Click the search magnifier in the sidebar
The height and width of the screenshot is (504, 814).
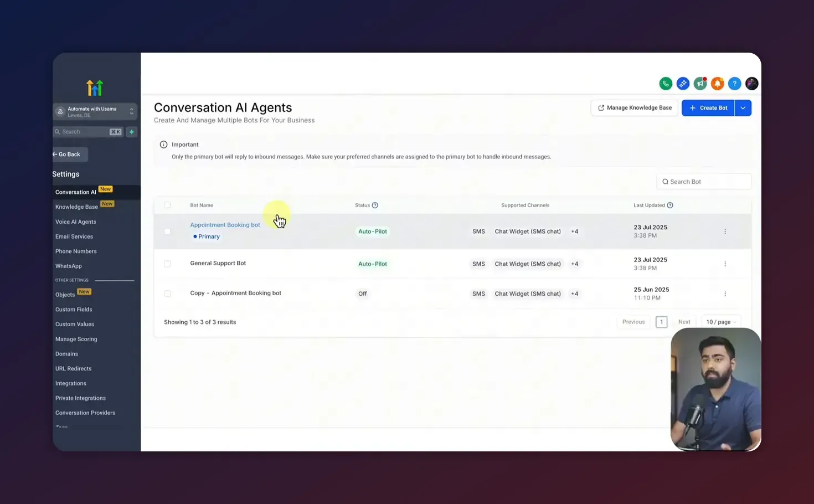tap(58, 132)
